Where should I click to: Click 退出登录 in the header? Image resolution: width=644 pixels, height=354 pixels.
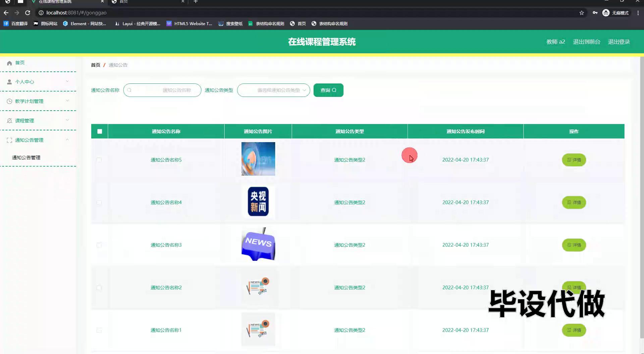(x=619, y=42)
